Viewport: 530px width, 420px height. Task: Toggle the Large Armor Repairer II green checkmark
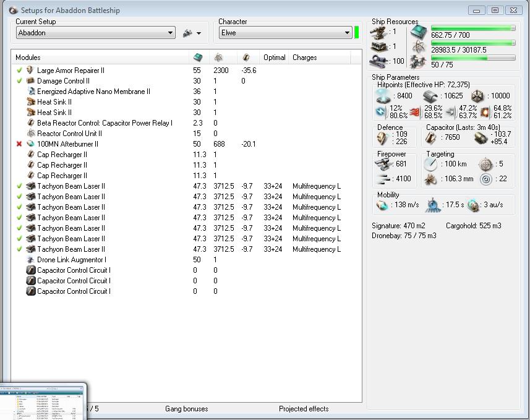click(20, 71)
